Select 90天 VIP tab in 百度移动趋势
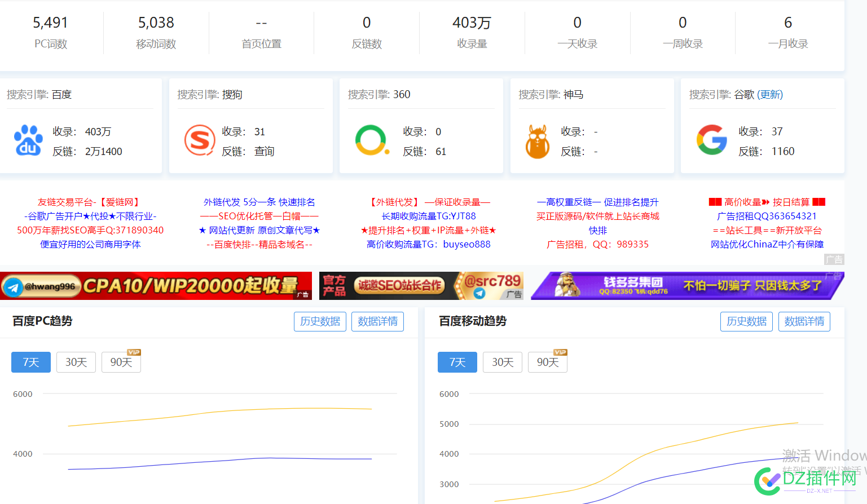This screenshot has width=867, height=504. click(x=548, y=362)
